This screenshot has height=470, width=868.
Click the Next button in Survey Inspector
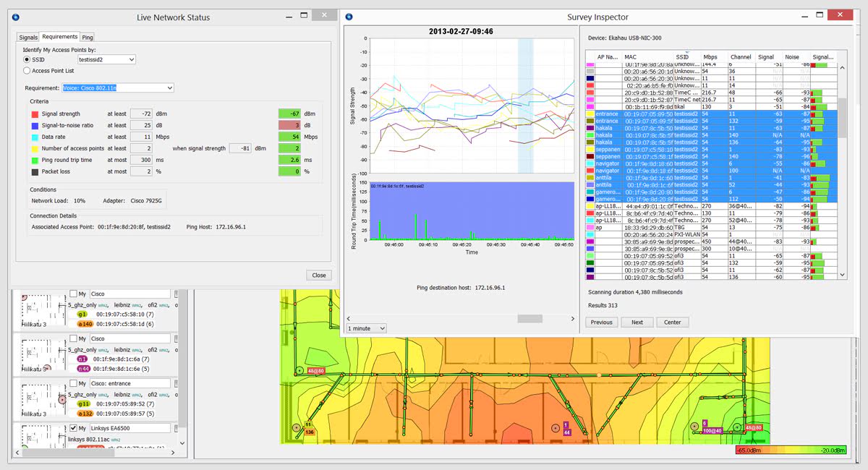coord(637,322)
